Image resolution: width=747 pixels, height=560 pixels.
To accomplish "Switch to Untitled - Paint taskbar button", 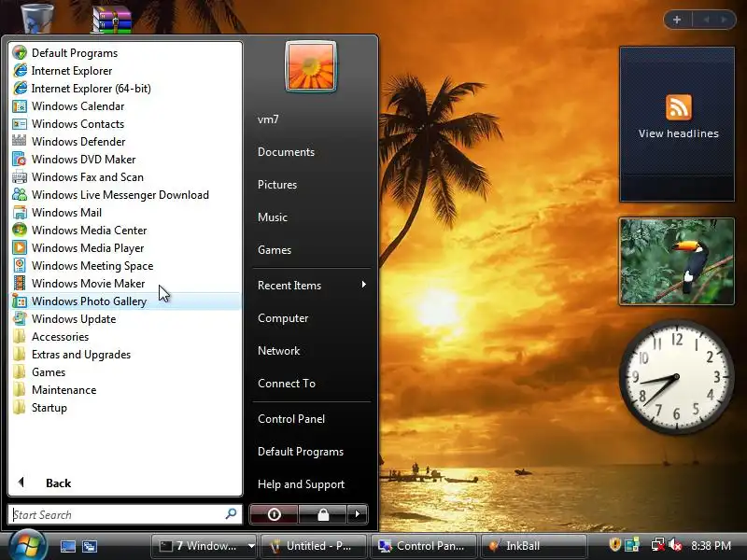I will tap(314, 546).
